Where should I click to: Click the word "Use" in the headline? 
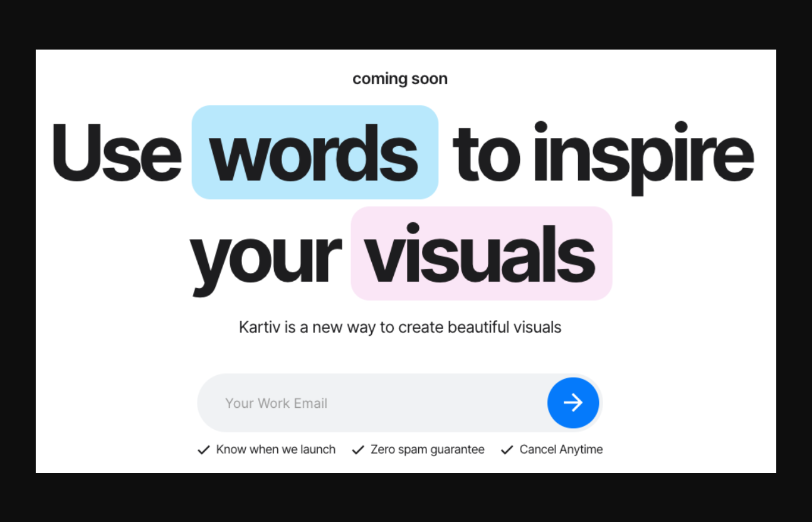coord(116,153)
